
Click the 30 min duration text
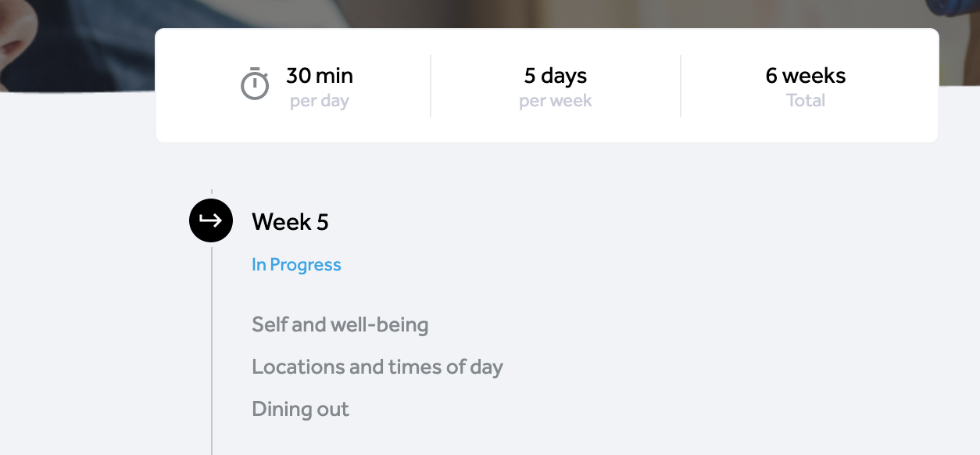point(320,76)
